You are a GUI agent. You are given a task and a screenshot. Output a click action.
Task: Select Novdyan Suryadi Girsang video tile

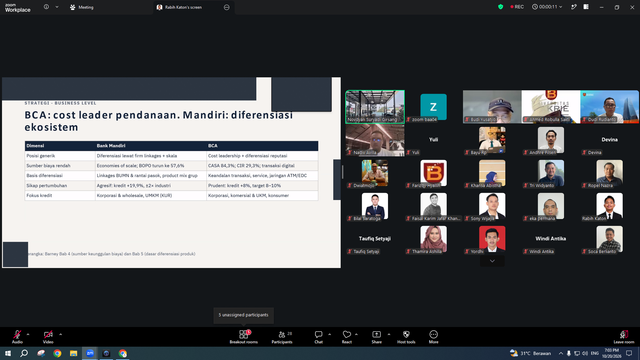[375, 107]
